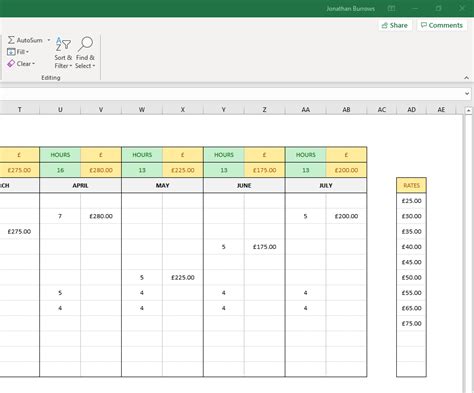The image size is (474, 393).
Task: Select the £40.00 rate cell
Action: tap(411, 247)
